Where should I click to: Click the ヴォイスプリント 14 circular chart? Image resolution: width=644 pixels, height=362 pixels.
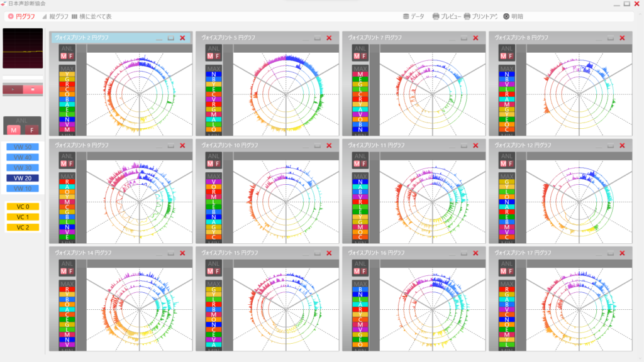139,309
